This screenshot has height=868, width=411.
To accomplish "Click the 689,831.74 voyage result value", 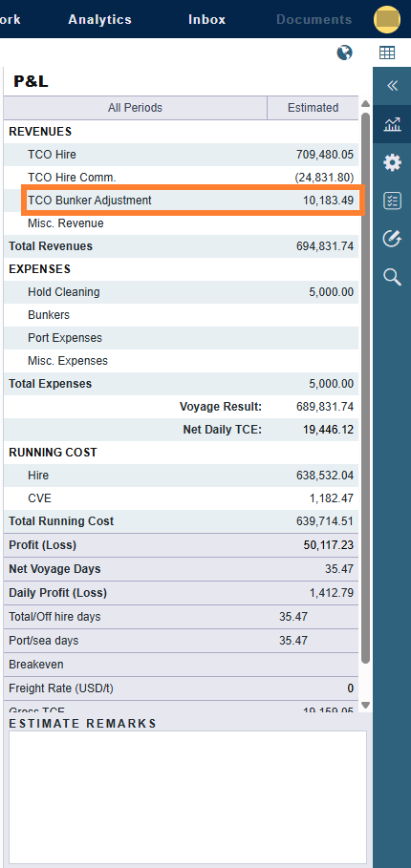I will tap(325, 407).
